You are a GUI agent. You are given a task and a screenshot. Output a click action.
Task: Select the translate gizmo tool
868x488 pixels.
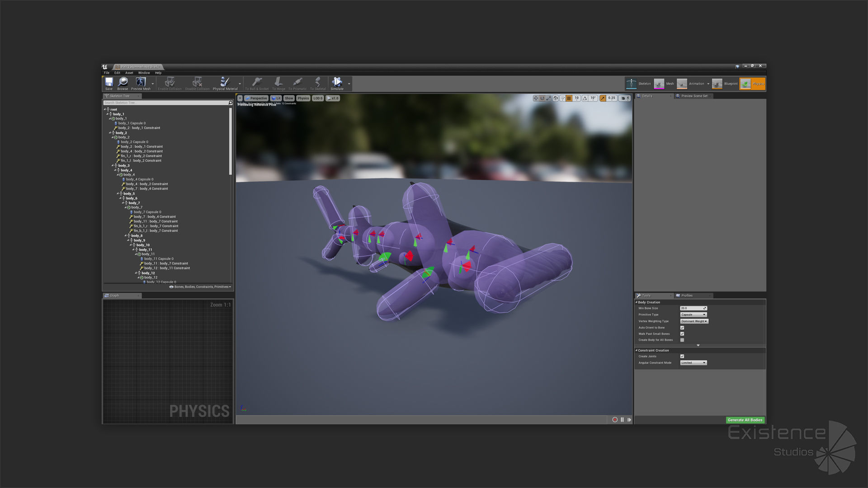(536, 98)
